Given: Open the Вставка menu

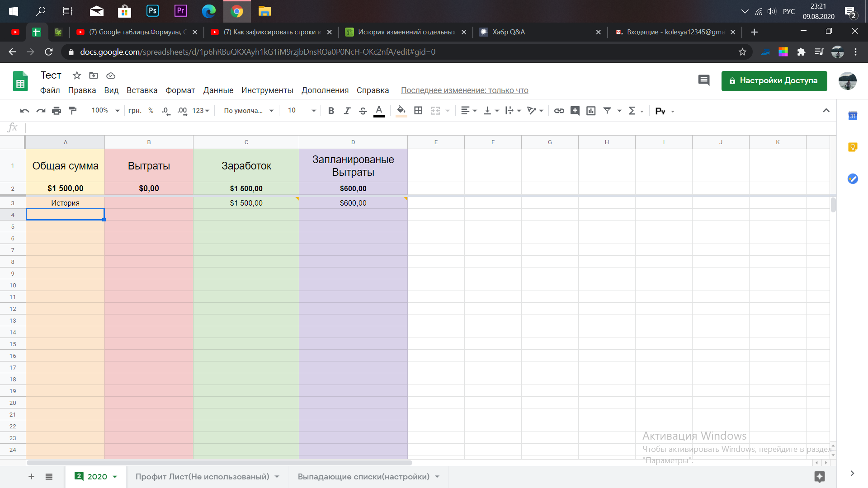Looking at the screenshot, I should click(142, 90).
